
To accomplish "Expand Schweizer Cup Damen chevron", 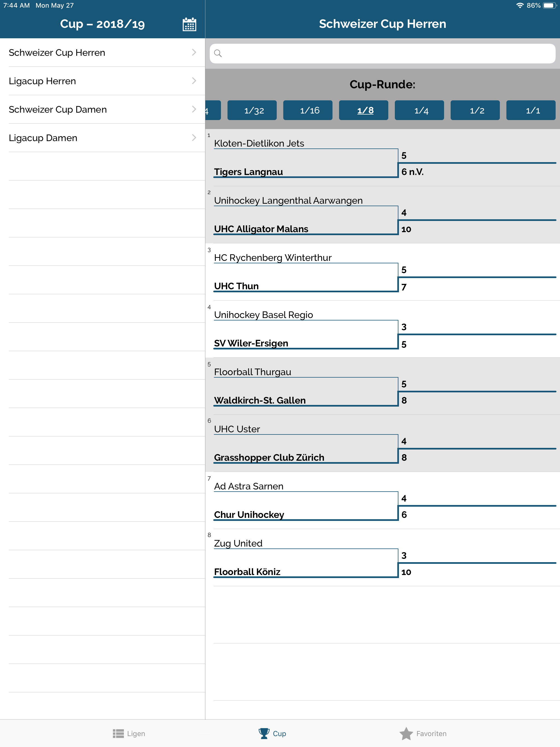I will pyautogui.click(x=194, y=109).
